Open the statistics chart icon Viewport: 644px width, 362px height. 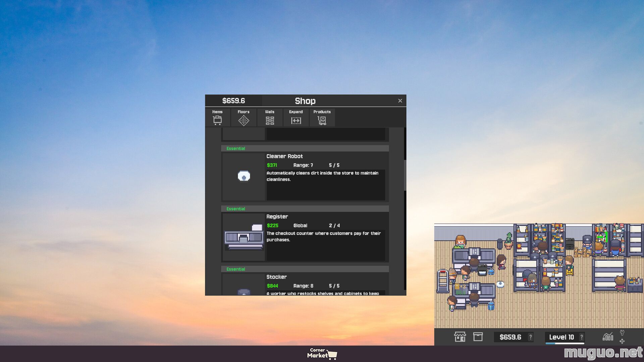pyautogui.click(x=608, y=337)
